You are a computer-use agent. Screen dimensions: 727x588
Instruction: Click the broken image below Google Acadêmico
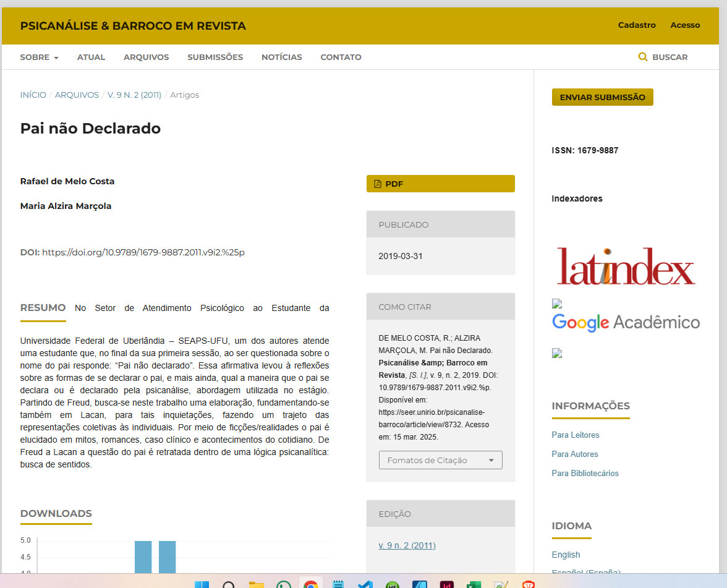click(x=557, y=354)
